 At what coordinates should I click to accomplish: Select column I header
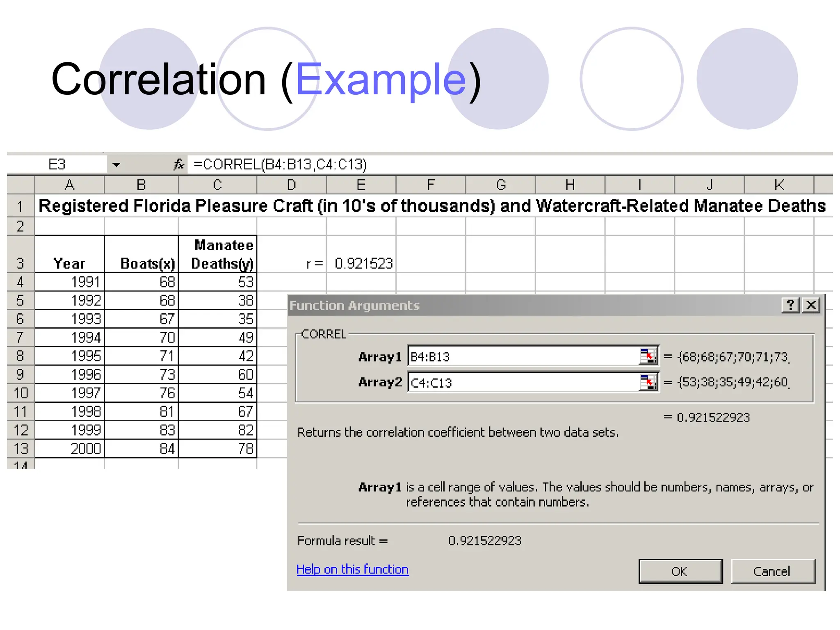640,185
